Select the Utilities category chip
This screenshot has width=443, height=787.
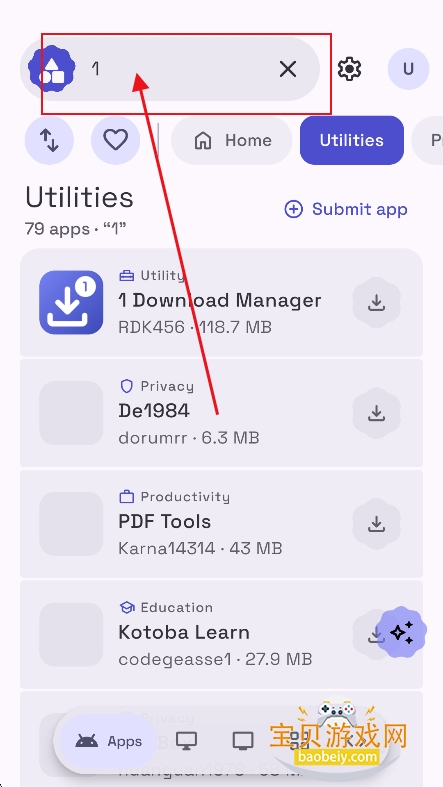[352, 141]
